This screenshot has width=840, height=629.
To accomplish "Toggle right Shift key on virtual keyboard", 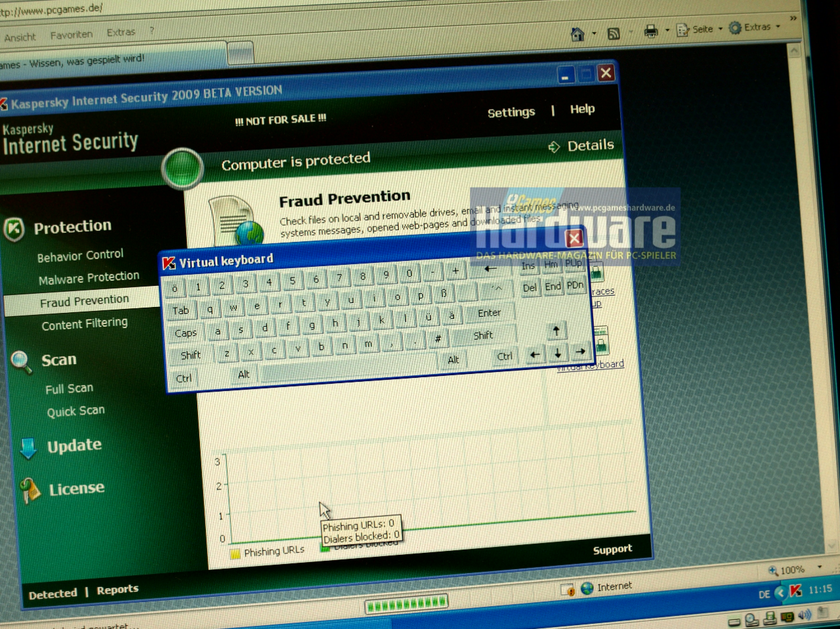I will [483, 336].
